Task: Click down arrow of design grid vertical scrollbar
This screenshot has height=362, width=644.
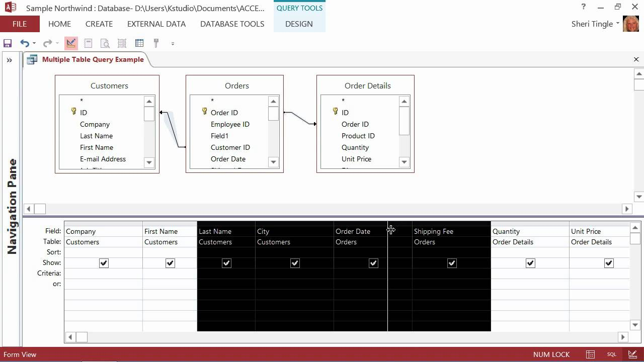Action: coord(635,325)
